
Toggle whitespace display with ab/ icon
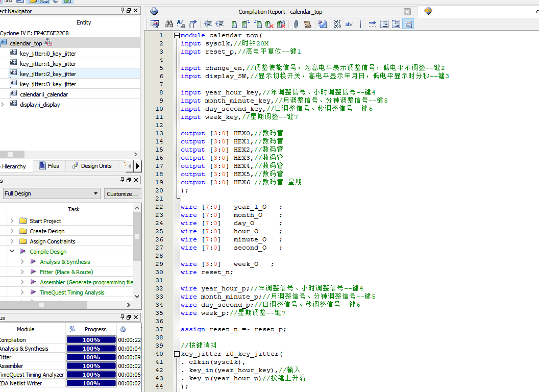point(349,24)
